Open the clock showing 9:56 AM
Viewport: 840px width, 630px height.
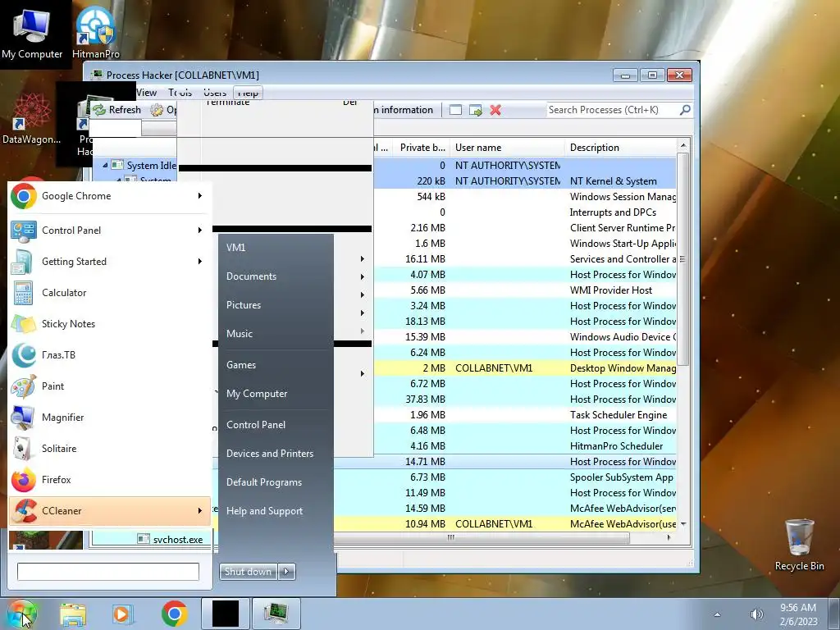[798, 614]
